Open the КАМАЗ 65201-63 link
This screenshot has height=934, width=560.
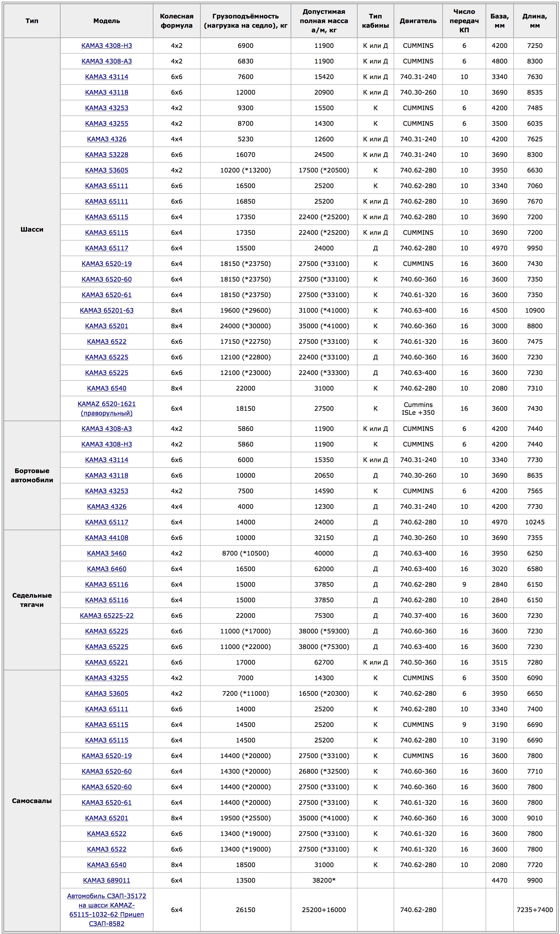106,311
